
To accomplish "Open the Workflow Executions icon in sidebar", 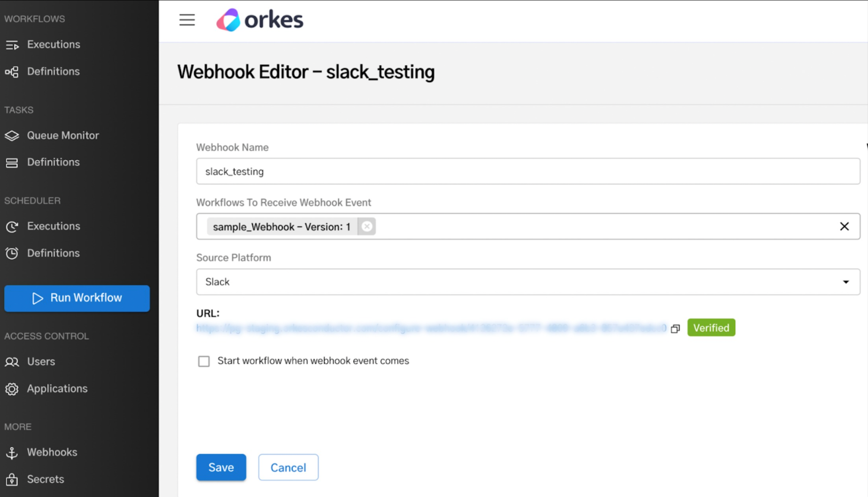I will (x=13, y=44).
